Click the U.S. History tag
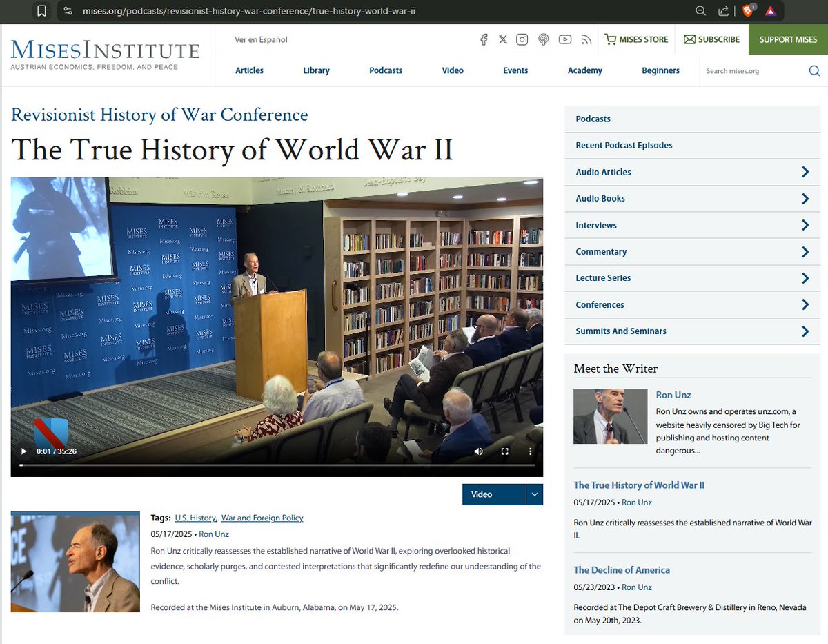828x644 pixels. (x=196, y=518)
